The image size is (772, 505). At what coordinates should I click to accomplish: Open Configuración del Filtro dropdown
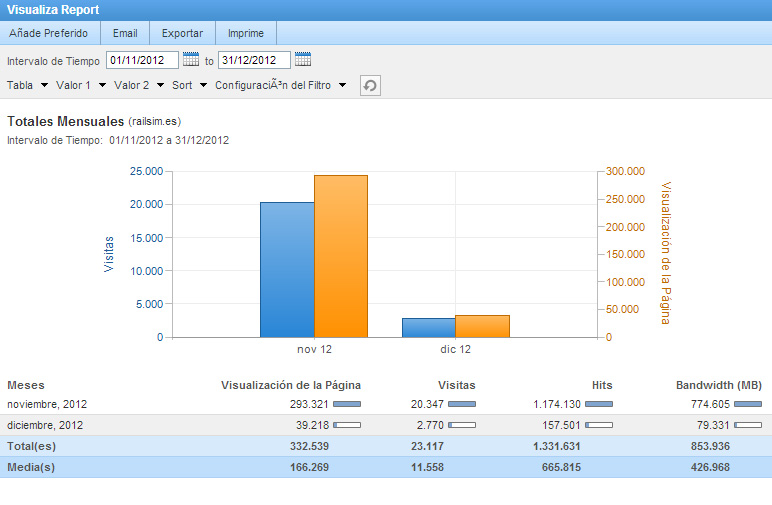281,85
